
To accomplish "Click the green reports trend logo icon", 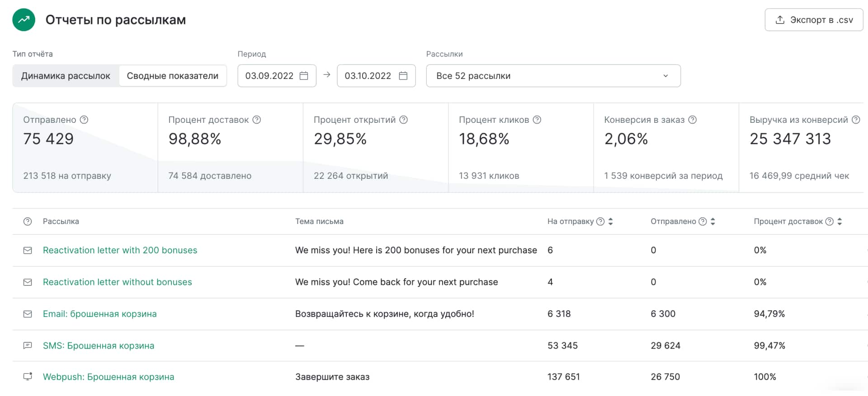I will pyautogui.click(x=24, y=20).
